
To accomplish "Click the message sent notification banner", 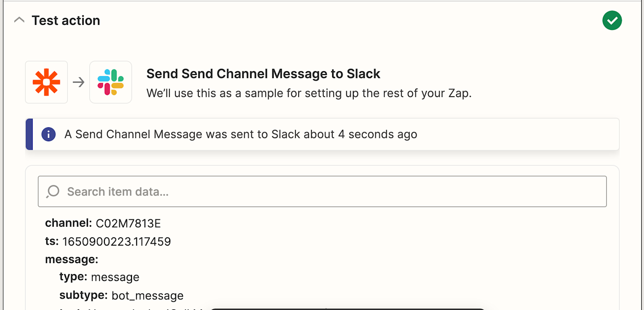I will 322,134.
